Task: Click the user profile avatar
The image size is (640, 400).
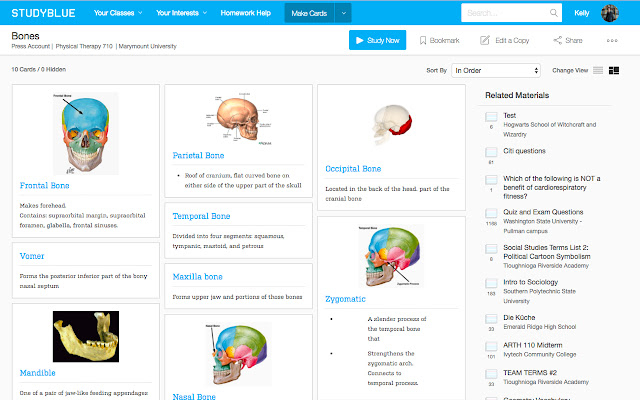Action: click(x=610, y=13)
